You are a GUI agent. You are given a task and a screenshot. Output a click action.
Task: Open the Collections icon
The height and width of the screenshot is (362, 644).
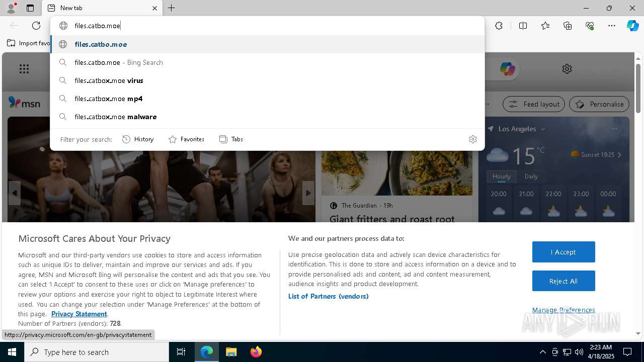pos(568,26)
